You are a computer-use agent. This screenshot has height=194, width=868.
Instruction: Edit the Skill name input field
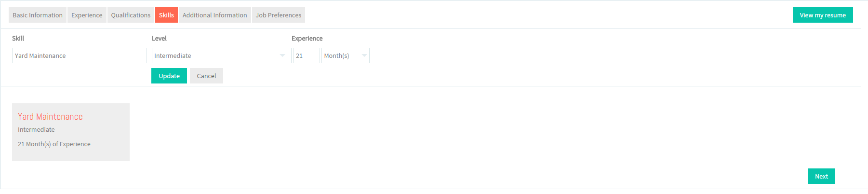click(80, 55)
